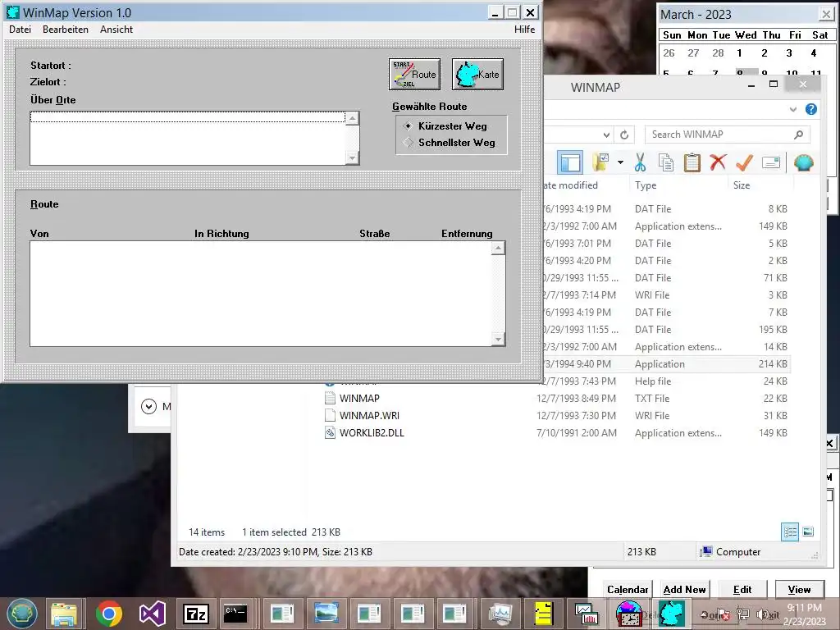Select February 27 on the calendar

[x=693, y=53]
